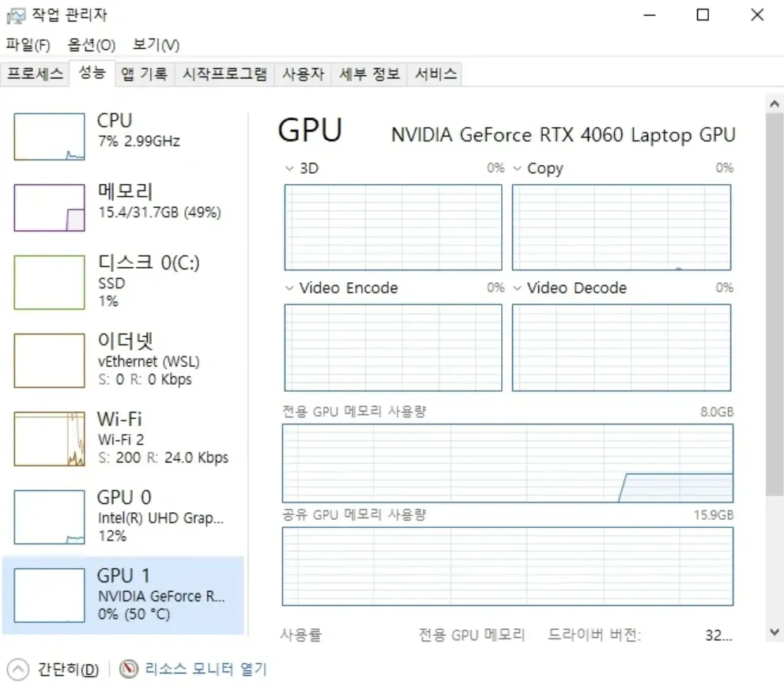Click the CPU label in sidebar
Screen dimensions: 784x697
pos(115,120)
